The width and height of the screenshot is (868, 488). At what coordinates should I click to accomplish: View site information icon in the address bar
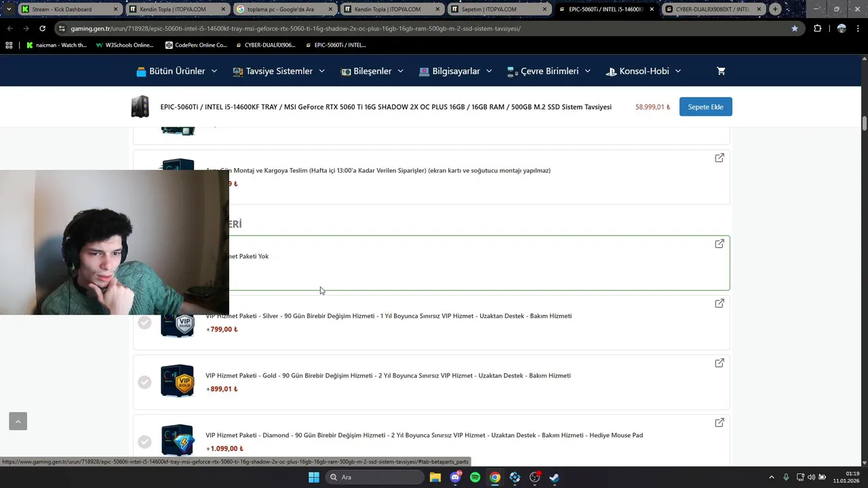coord(62,28)
